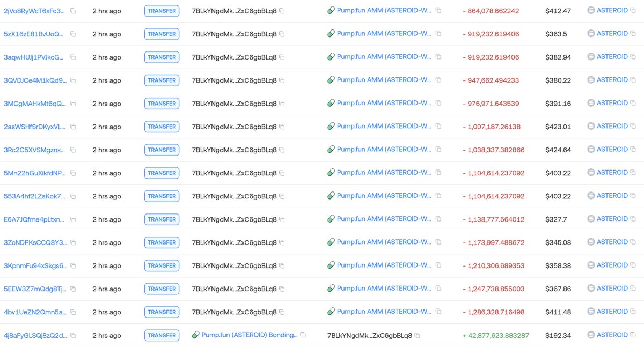Click TRANSFER badge in the 4j8aFyGLSQj8zQ2d row
This screenshot has width=644, height=347.
point(162,335)
